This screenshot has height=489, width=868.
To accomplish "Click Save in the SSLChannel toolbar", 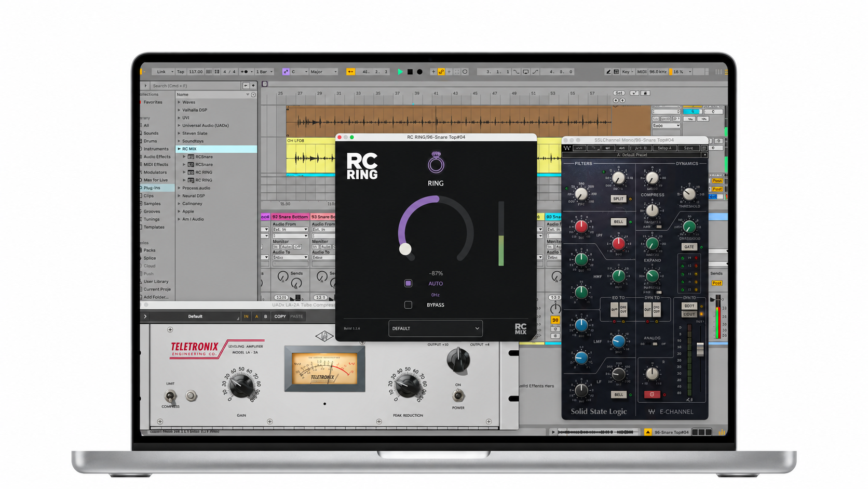I will (x=688, y=148).
